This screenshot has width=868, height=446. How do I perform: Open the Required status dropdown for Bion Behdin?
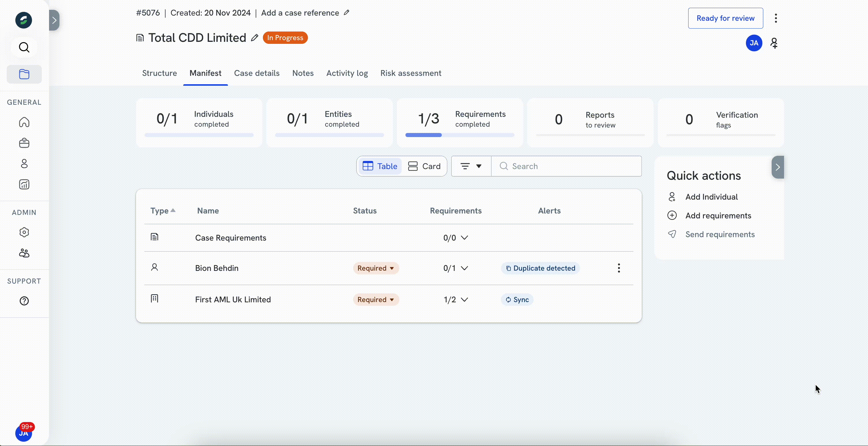point(376,268)
